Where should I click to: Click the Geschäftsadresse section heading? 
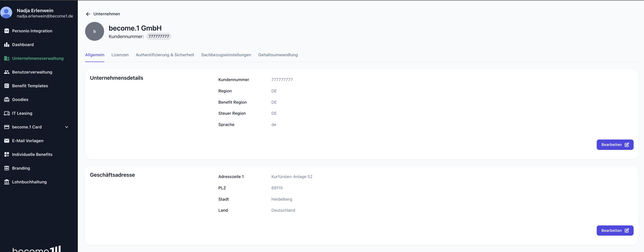point(112,175)
